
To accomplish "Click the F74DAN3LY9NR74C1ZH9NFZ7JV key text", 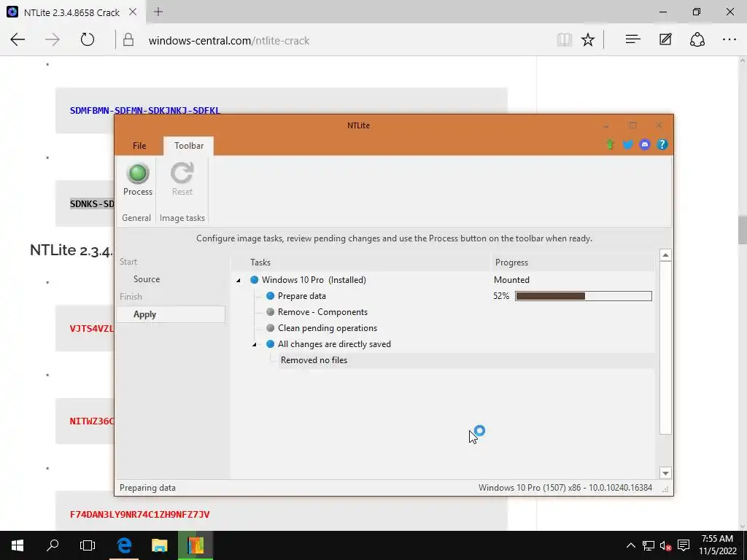I will click(x=139, y=514).
